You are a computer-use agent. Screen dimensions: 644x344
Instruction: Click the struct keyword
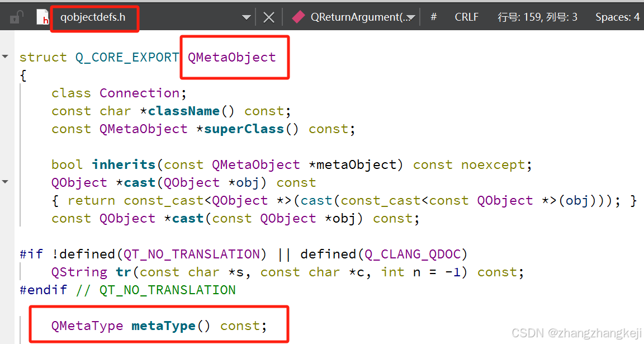click(43, 58)
